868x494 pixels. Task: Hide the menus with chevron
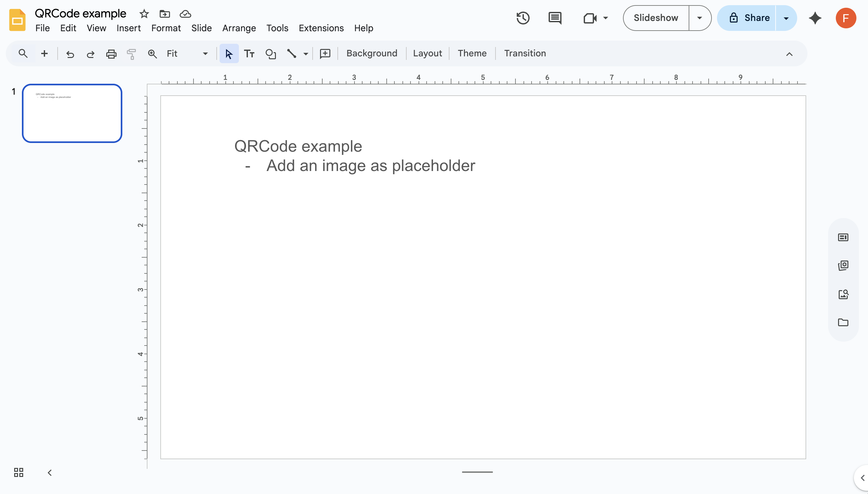(x=789, y=54)
